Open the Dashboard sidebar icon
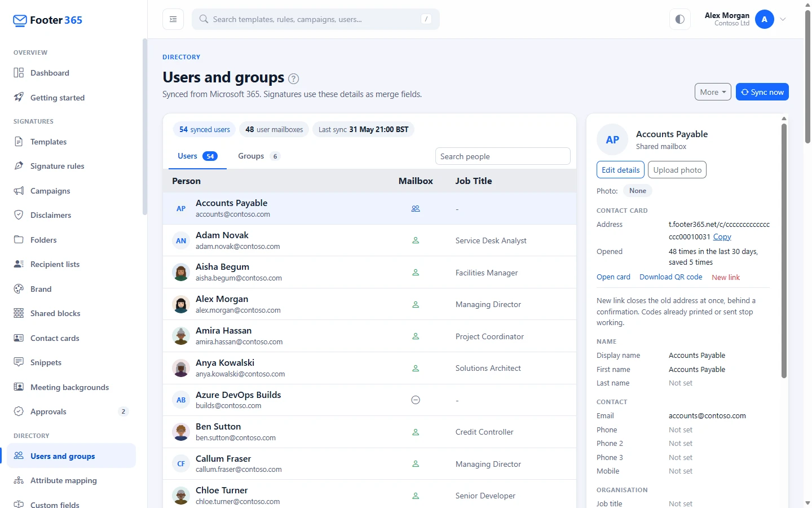Screen dimensions: 812x508 [x=19, y=73]
